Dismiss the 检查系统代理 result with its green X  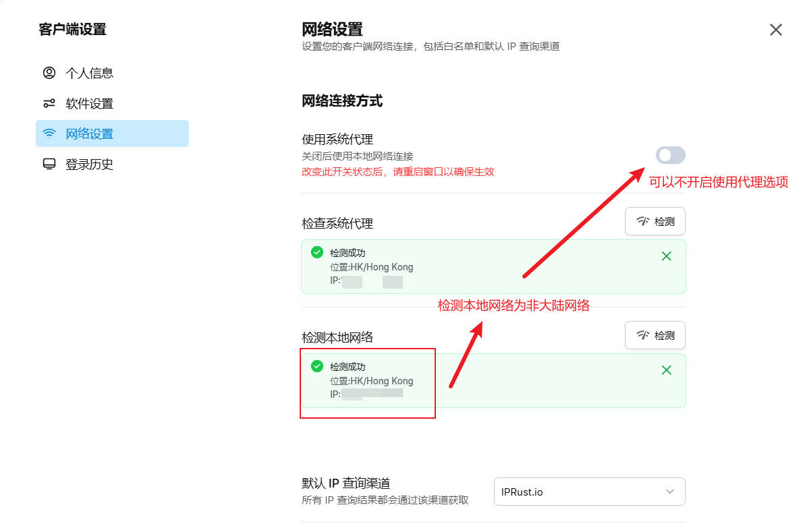(x=666, y=256)
